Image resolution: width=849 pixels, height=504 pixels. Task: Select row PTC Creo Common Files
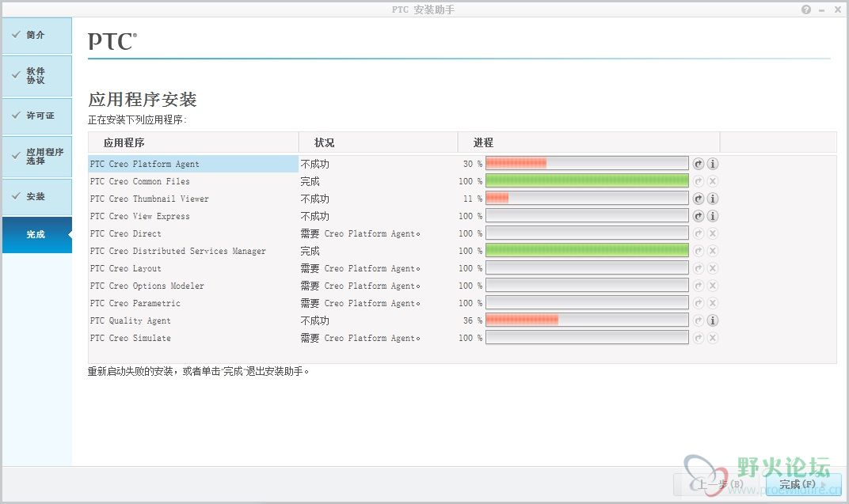coord(193,181)
